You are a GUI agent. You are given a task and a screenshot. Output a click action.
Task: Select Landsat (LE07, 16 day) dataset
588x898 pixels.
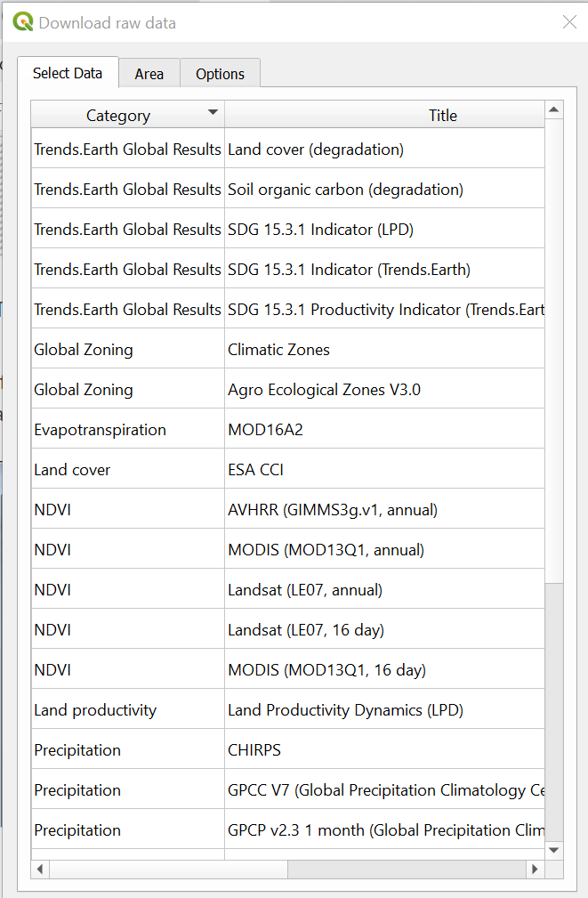[384, 630]
